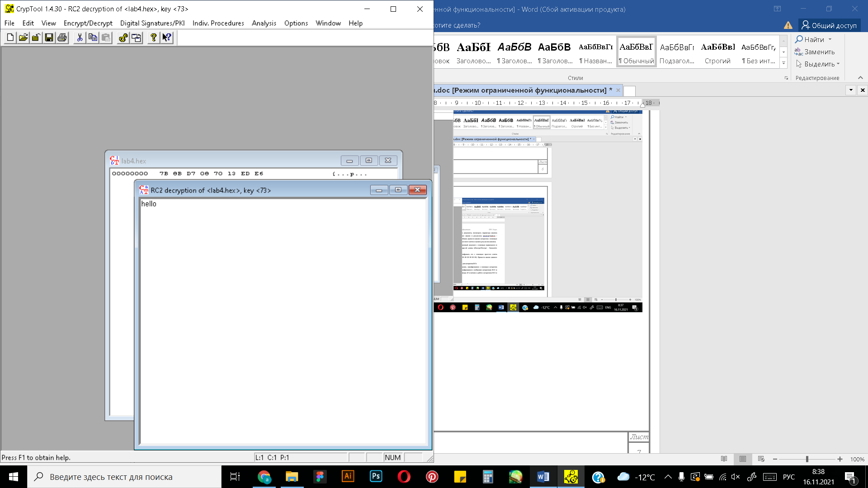This screenshot has width=868, height=488.
Task: Select the Обычный style in Word gallery
Action: [x=637, y=52]
